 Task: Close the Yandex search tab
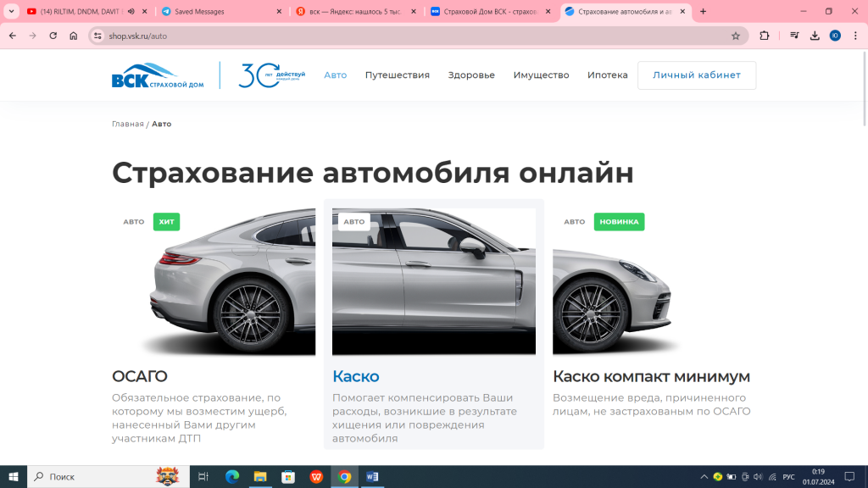(414, 11)
